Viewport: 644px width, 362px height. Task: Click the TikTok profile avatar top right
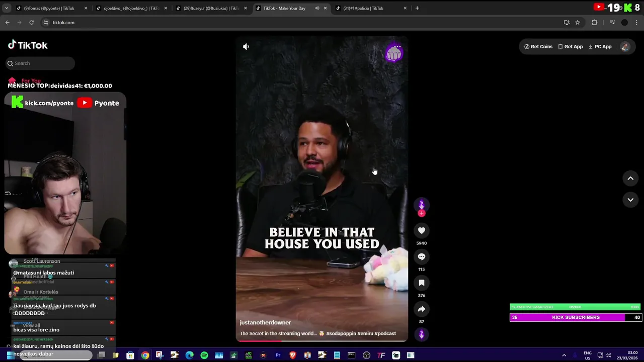click(x=625, y=47)
